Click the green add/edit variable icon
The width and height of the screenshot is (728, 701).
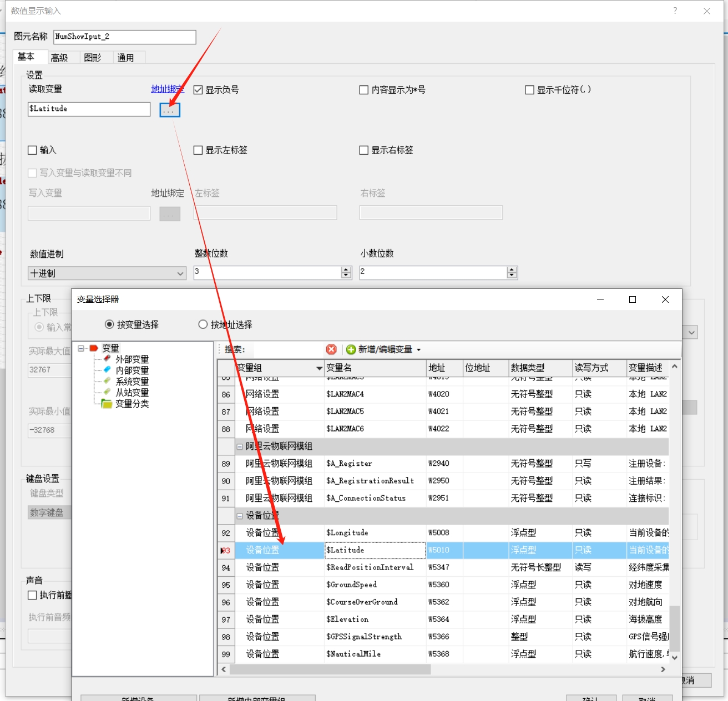351,349
